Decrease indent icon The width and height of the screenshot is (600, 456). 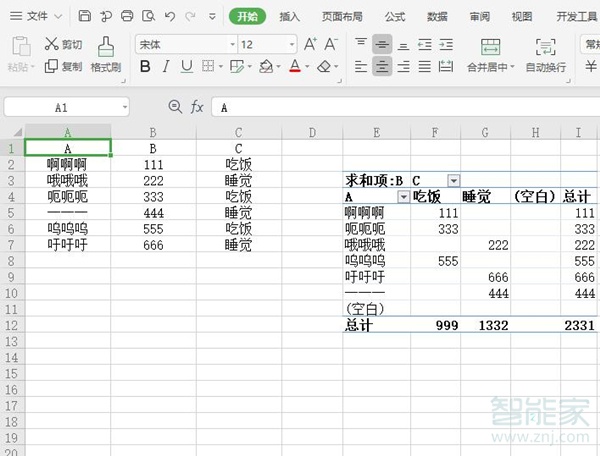point(424,45)
